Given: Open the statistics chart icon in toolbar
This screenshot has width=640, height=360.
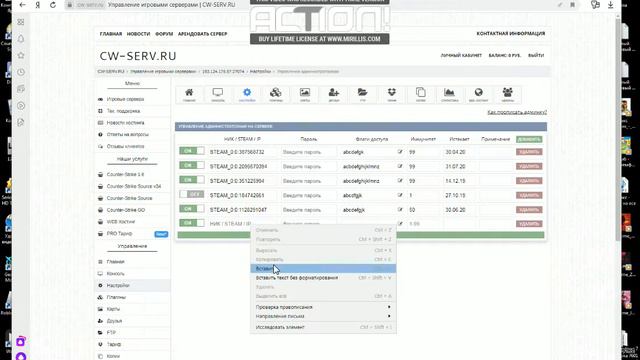Looking at the screenshot, I should click(x=449, y=95).
